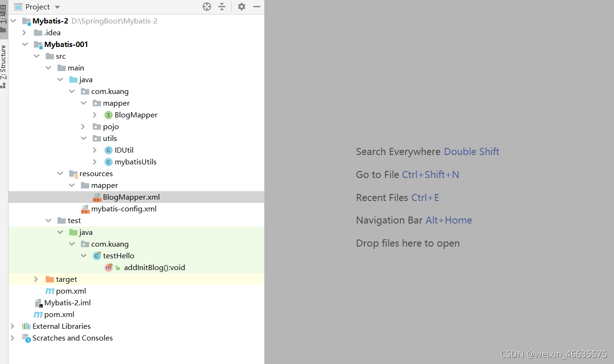Click the BlogMapper interface icon

tap(109, 115)
